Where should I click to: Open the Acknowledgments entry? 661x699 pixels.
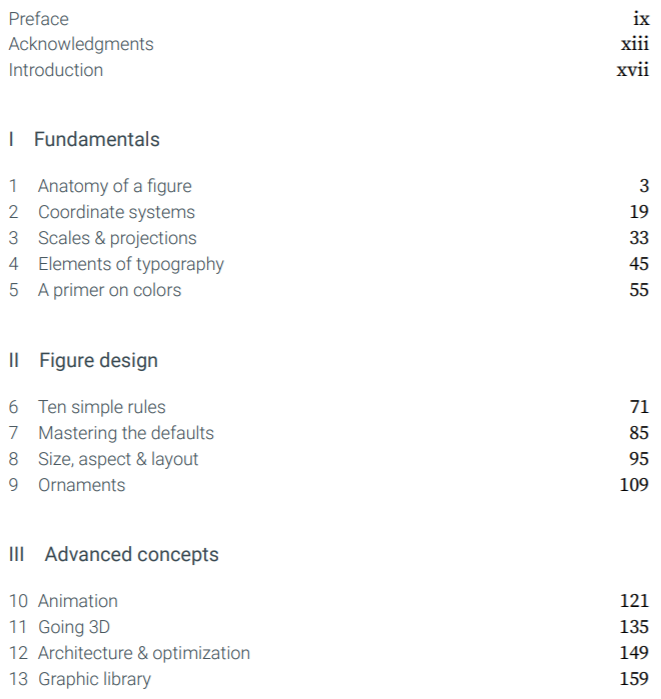[81, 44]
